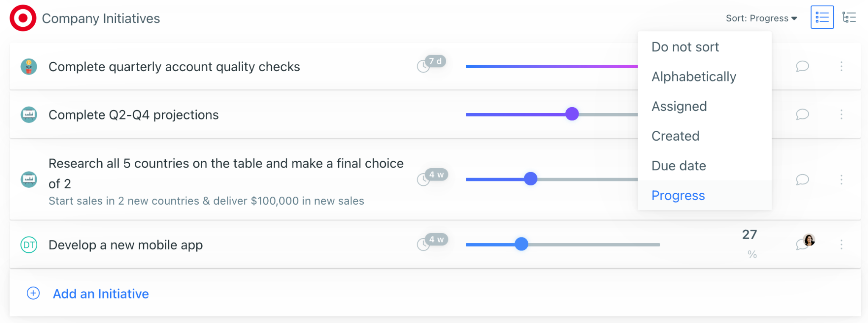The height and width of the screenshot is (323, 868).
Task: Switch to list view icon
Action: coord(822,17)
